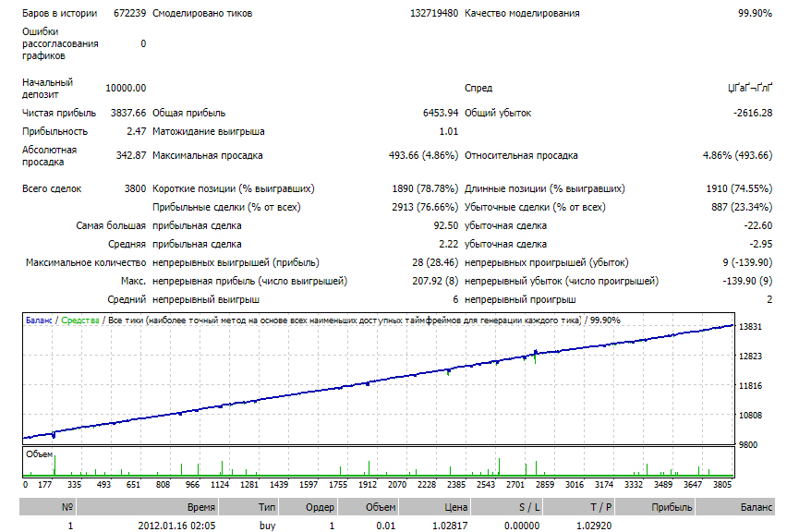The height and width of the screenshot is (532, 787).
Task: Click the 10808 value on chart axis
Action: (x=750, y=416)
